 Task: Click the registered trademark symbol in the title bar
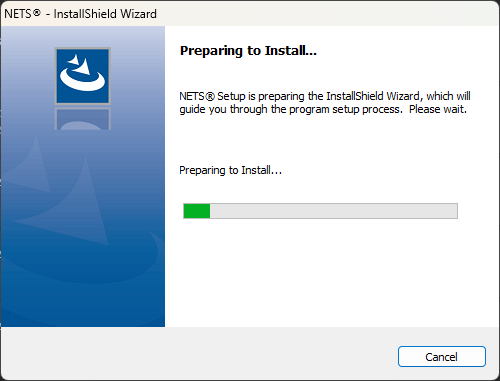37,13
